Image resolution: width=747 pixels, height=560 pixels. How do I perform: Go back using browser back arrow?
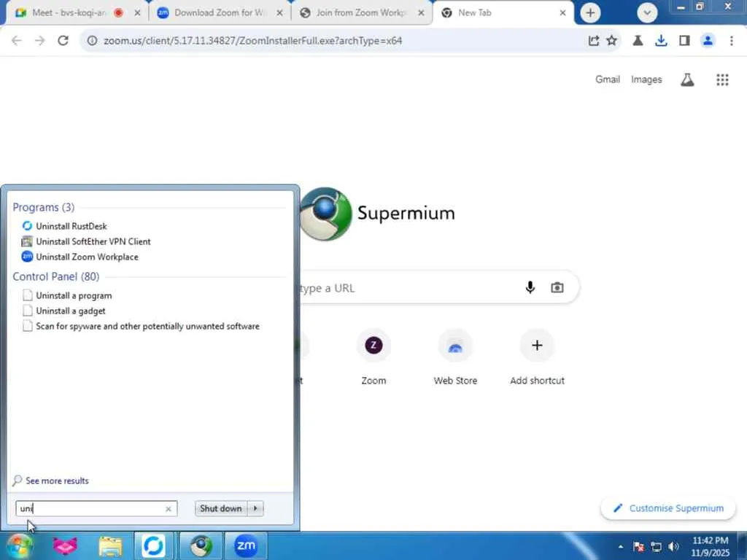[17, 41]
